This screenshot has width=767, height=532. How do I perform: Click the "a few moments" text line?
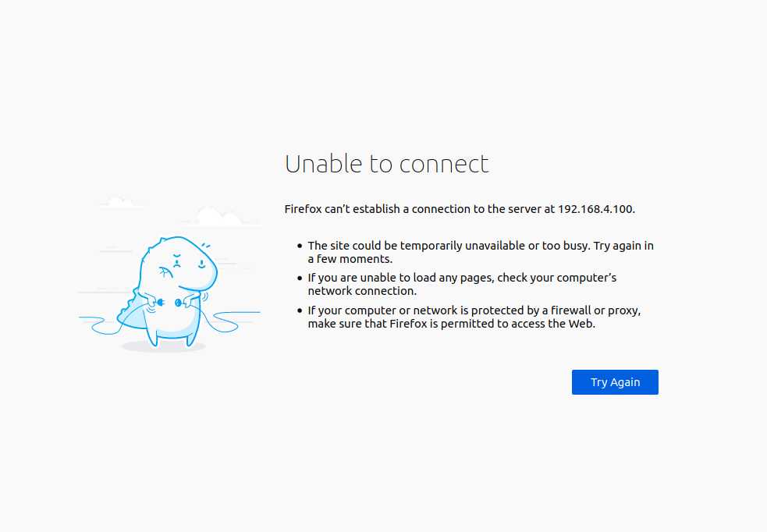(x=350, y=259)
